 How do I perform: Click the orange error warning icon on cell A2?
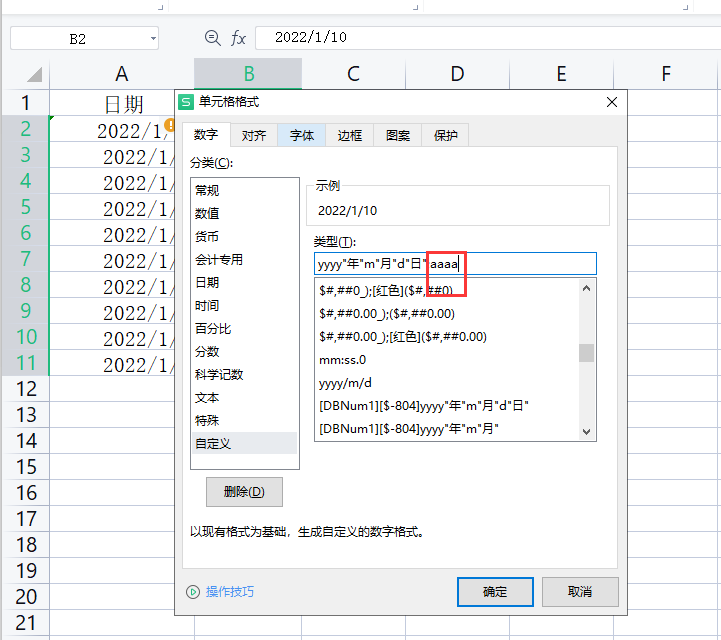170,125
